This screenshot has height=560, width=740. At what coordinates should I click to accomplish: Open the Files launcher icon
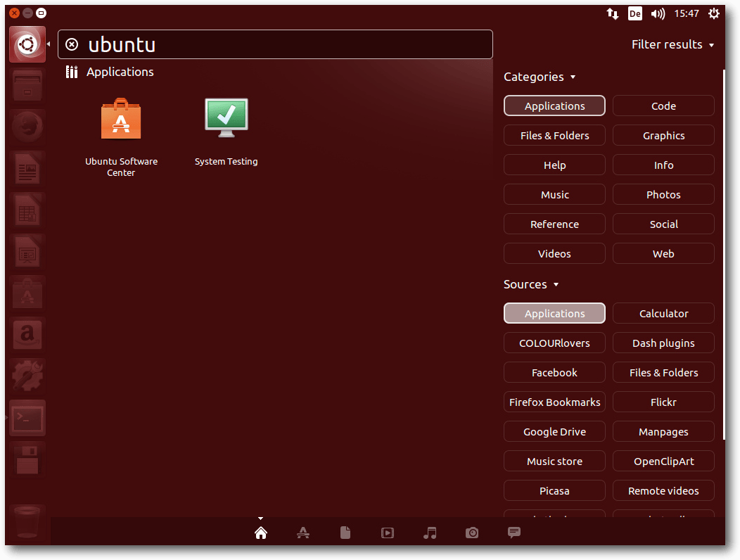pyautogui.click(x=27, y=85)
